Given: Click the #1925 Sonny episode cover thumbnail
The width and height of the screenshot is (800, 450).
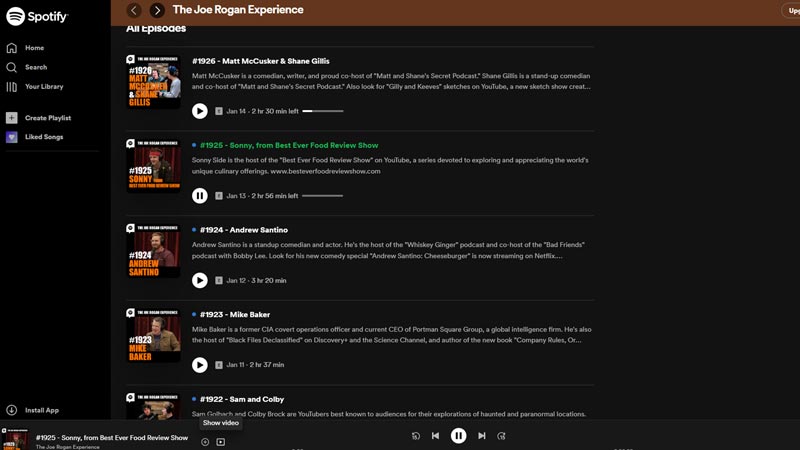Looking at the screenshot, I should click(x=154, y=166).
